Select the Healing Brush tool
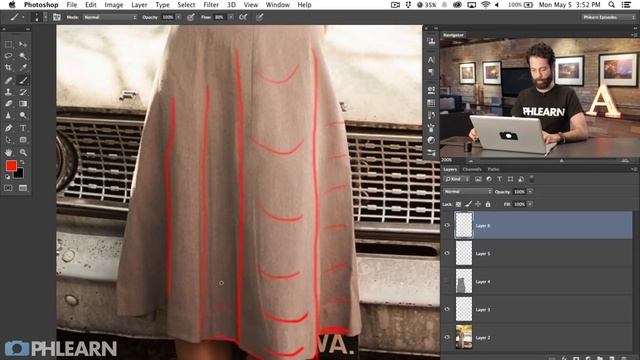The height and width of the screenshot is (360, 640). pyautogui.click(x=9, y=80)
